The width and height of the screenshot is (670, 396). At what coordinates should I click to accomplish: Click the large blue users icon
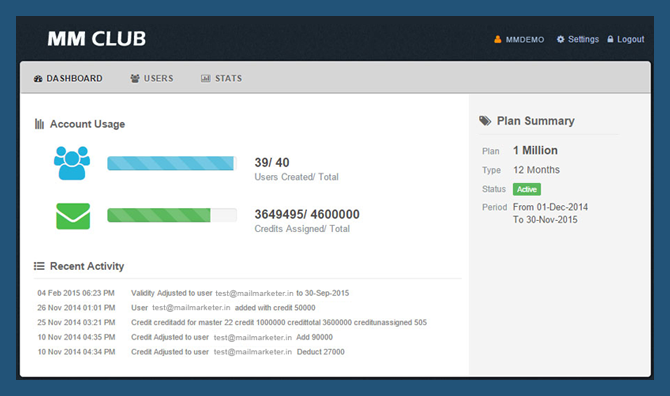72,163
